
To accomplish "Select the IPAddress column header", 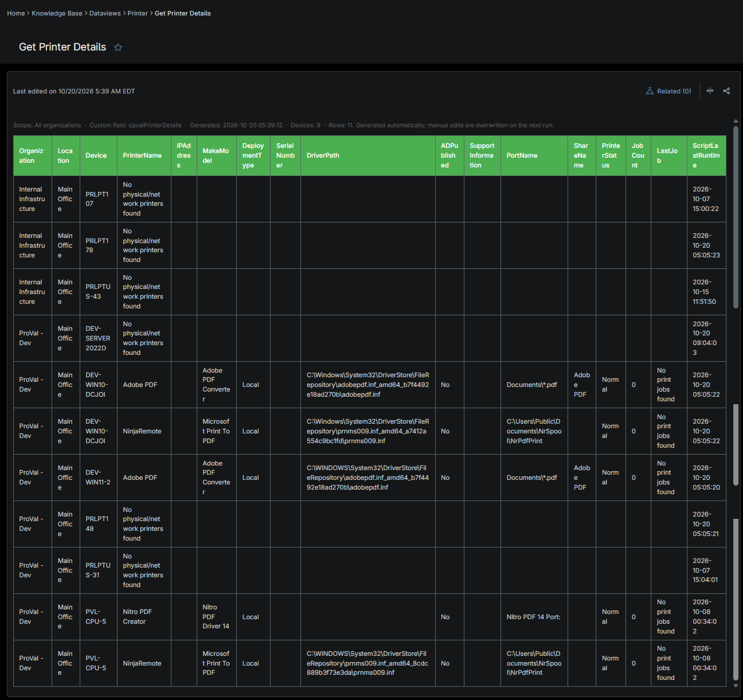I will pyautogui.click(x=184, y=155).
